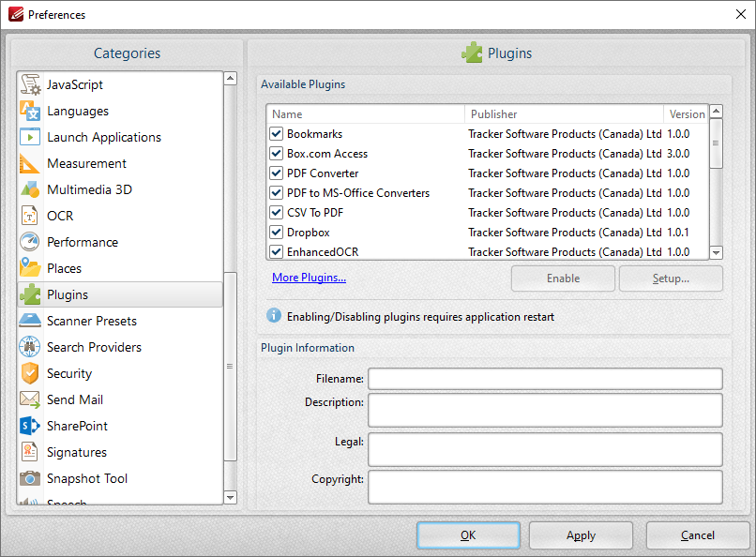Click Dropbox version 1.0.1 cell

(x=678, y=233)
